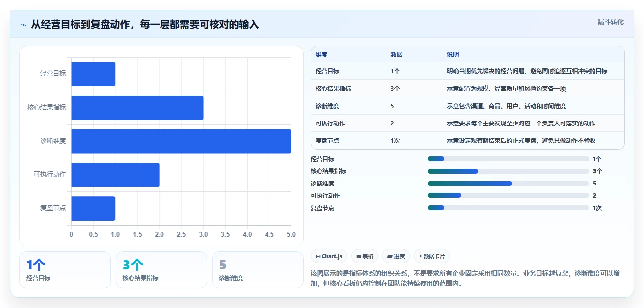Click the 1个 value in the table's 经营目标 row
The width and height of the screenshot is (644, 308).
coord(395,71)
